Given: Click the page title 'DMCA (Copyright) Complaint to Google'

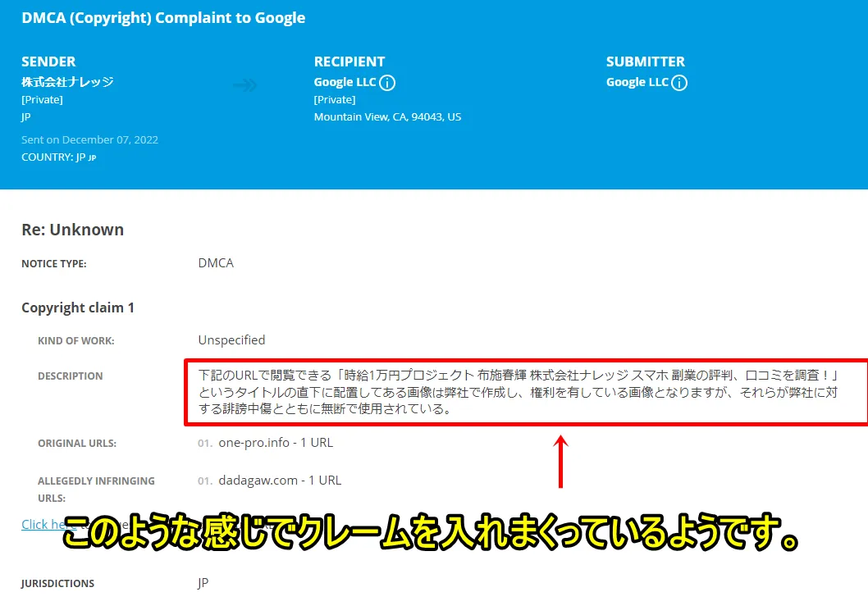Looking at the screenshot, I should point(163,17).
